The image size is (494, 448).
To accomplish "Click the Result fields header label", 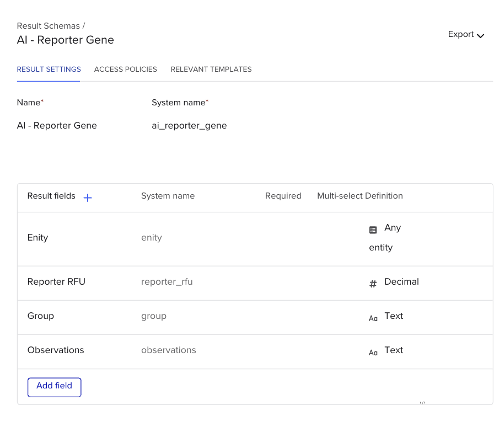I will 51,196.
